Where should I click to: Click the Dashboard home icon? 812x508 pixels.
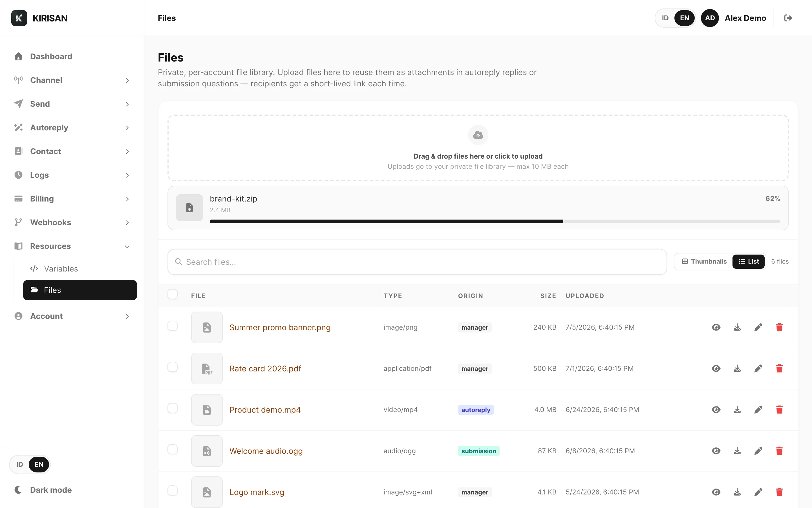point(18,56)
